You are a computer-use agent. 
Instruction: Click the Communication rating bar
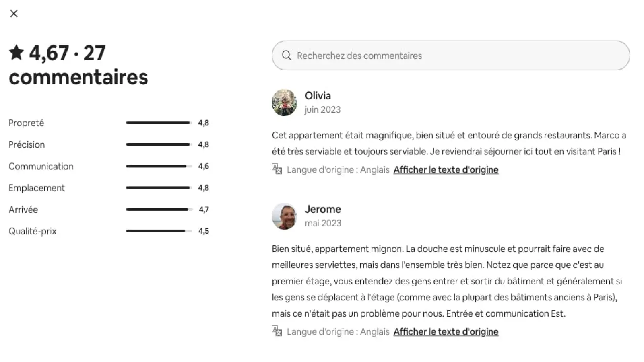(159, 166)
